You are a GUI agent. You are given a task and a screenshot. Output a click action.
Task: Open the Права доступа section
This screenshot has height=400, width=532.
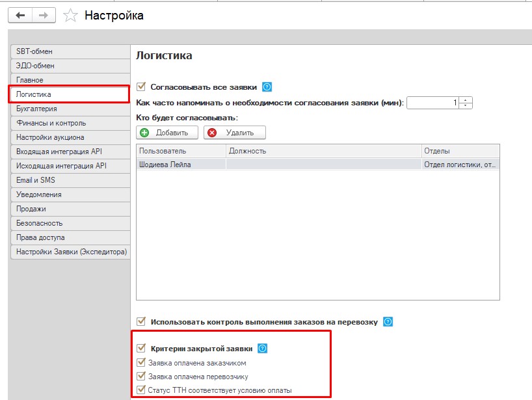pyautogui.click(x=71, y=237)
